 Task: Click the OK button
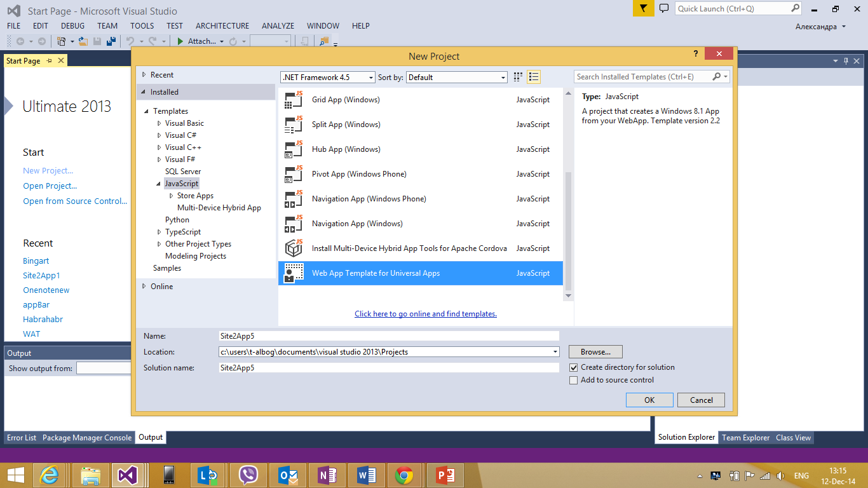pos(649,400)
